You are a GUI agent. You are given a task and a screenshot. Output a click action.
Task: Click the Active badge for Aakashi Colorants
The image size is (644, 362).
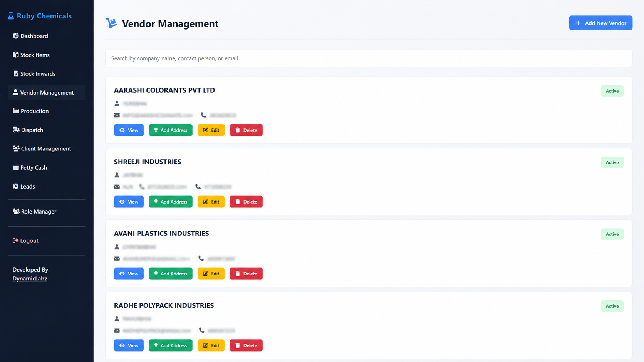[x=612, y=91]
